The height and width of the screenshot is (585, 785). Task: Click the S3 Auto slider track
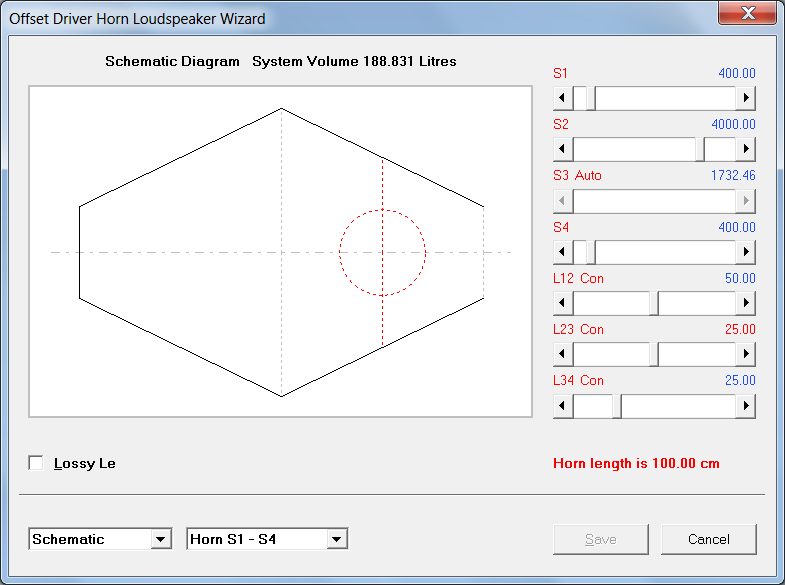654,201
